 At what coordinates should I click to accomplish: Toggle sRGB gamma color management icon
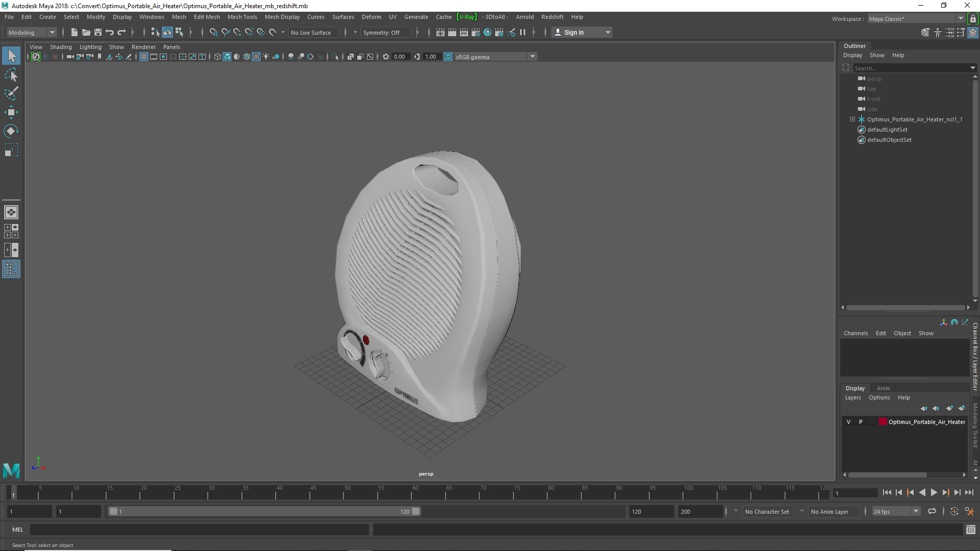[448, 57]
